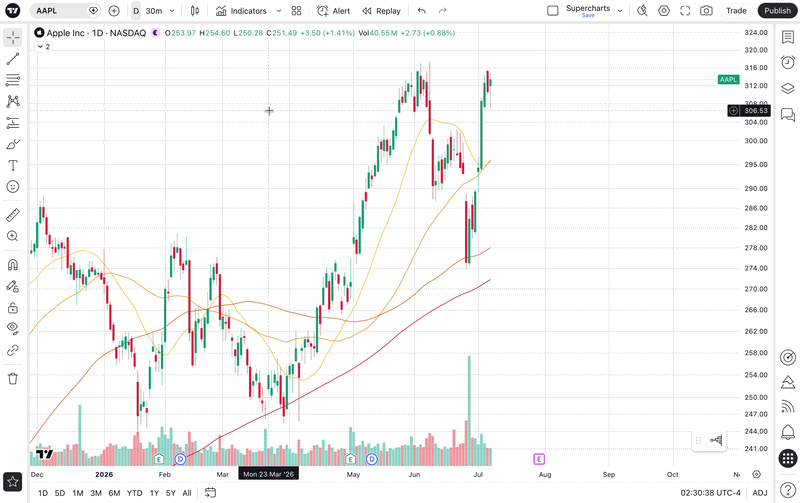
Task: Open the chats panel icon
Action: click(x=788, y=114)
